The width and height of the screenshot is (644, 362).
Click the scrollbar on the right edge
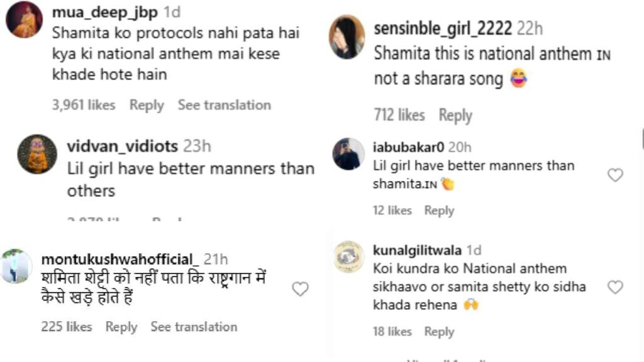pos(642,140)
